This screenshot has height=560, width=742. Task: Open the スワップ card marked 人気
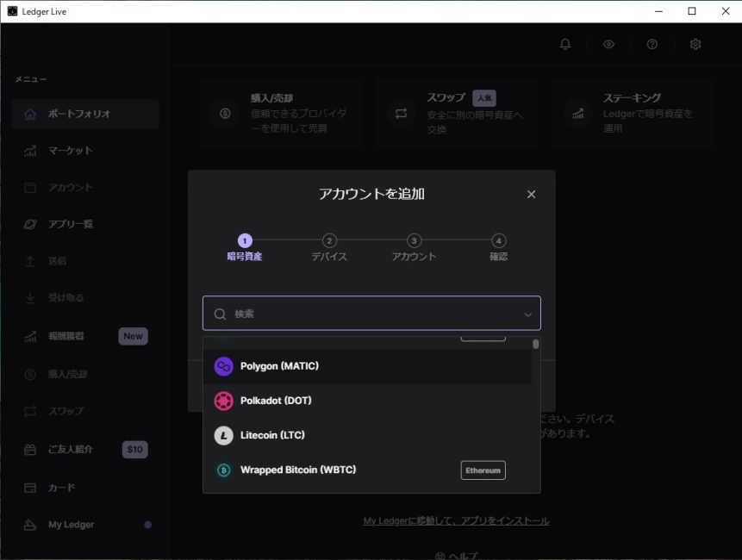coord(456,114)
